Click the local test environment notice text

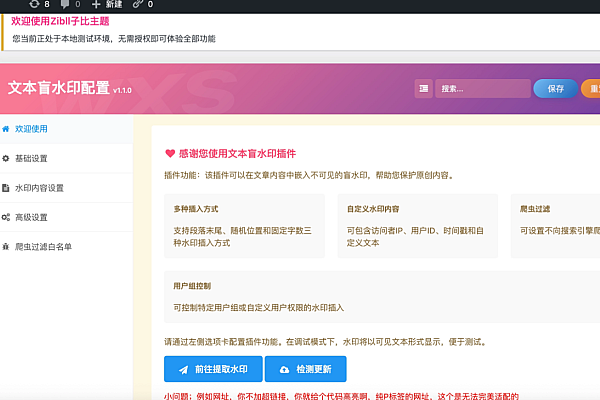(114, 39)
